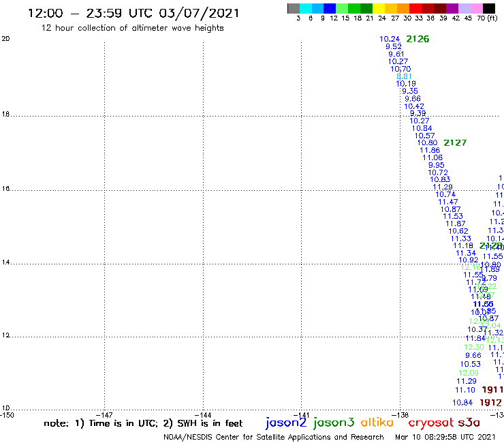Click the cyan legend color swatch

tap(306, 8)
